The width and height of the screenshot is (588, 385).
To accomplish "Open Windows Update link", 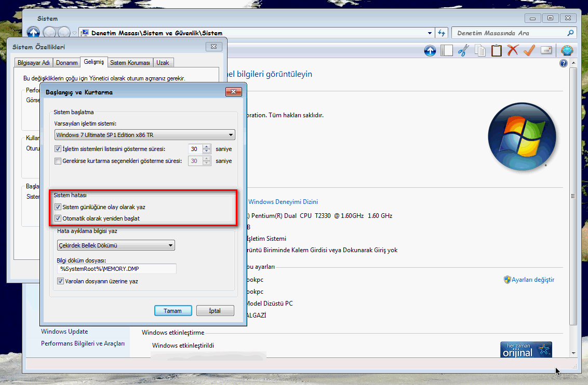I will (x=64, y=332).
